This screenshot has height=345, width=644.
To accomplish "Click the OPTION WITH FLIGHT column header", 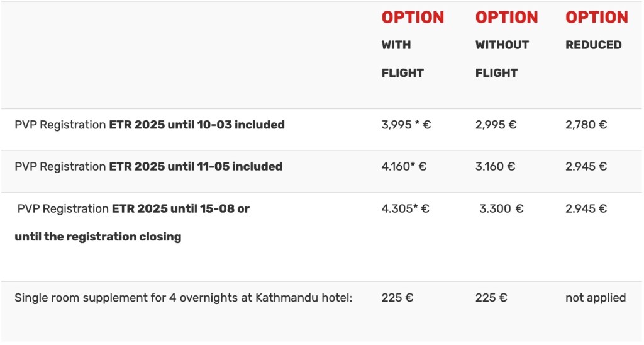I will click(412, 45).
